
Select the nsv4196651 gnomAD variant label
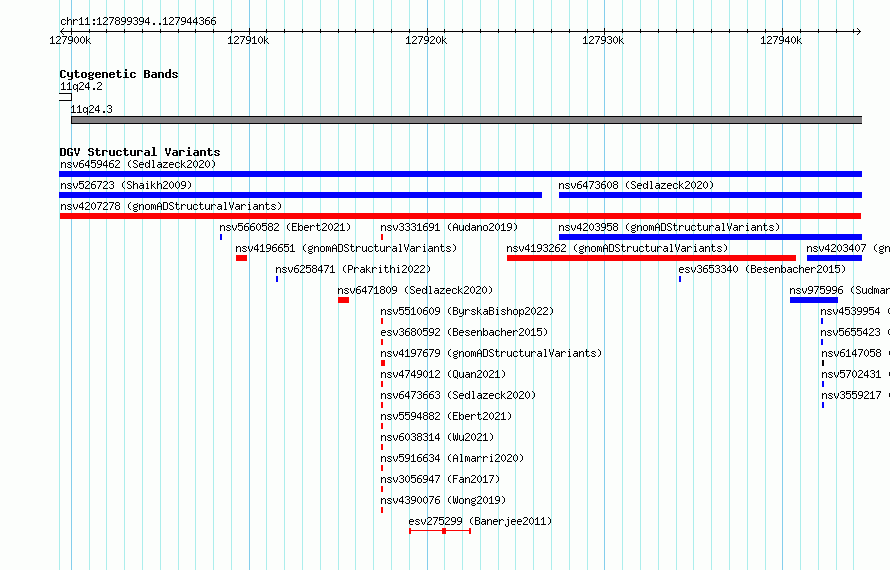coord(346,248)
